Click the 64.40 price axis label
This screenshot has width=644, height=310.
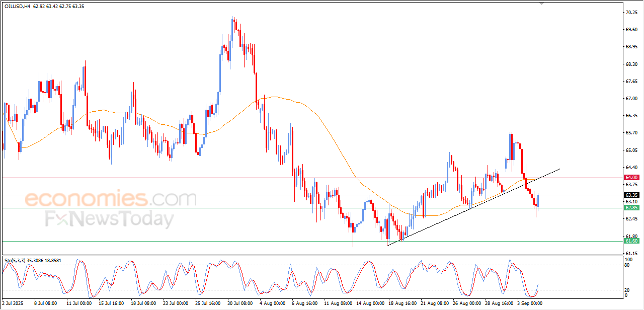coord(632,167)
